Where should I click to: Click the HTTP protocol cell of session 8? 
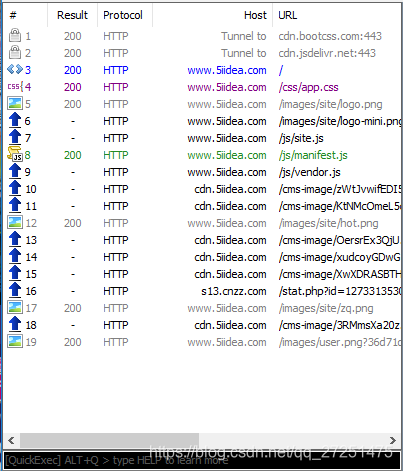116,155
